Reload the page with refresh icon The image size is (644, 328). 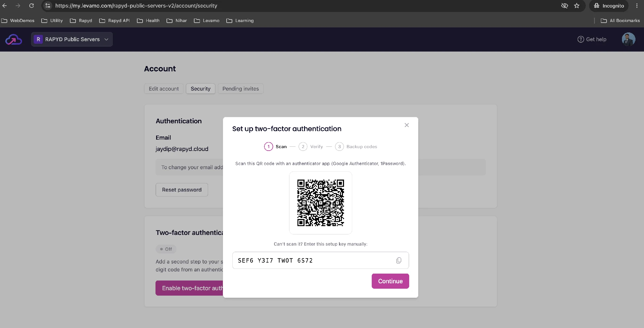(31, 6)
